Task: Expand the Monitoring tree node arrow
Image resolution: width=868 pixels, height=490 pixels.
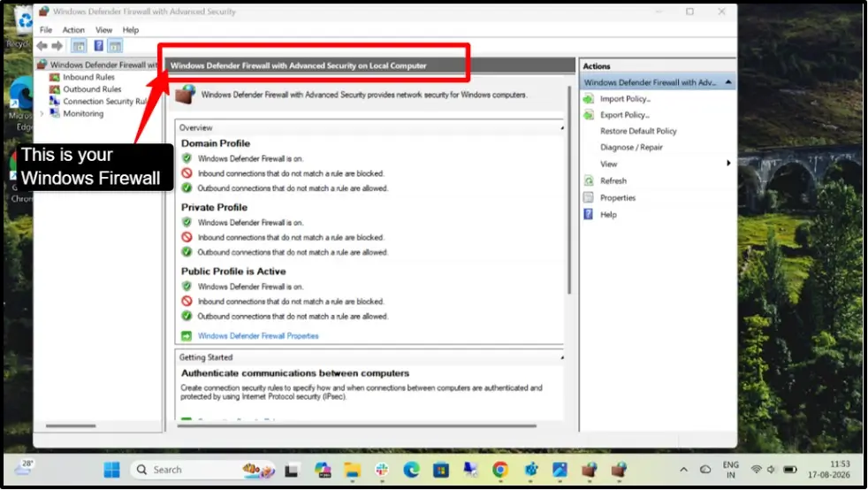Action: tap(42, 113)
